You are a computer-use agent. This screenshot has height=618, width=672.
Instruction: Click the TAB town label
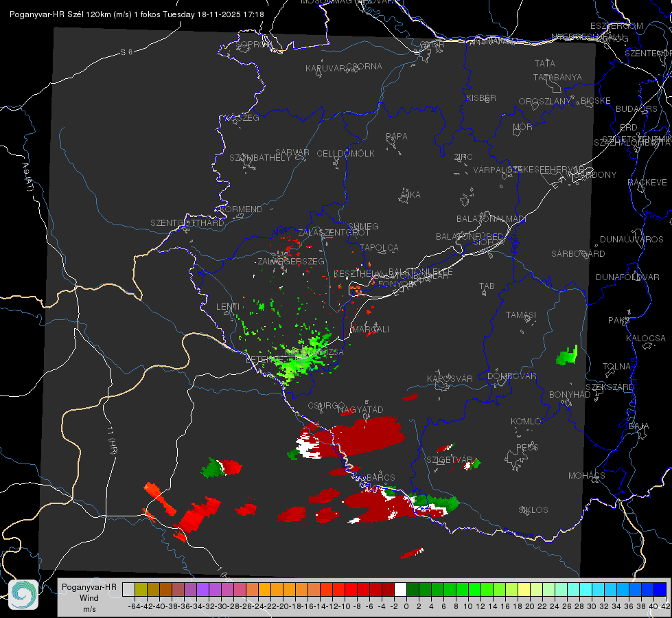pyautogui.click(x=487, y=286)
